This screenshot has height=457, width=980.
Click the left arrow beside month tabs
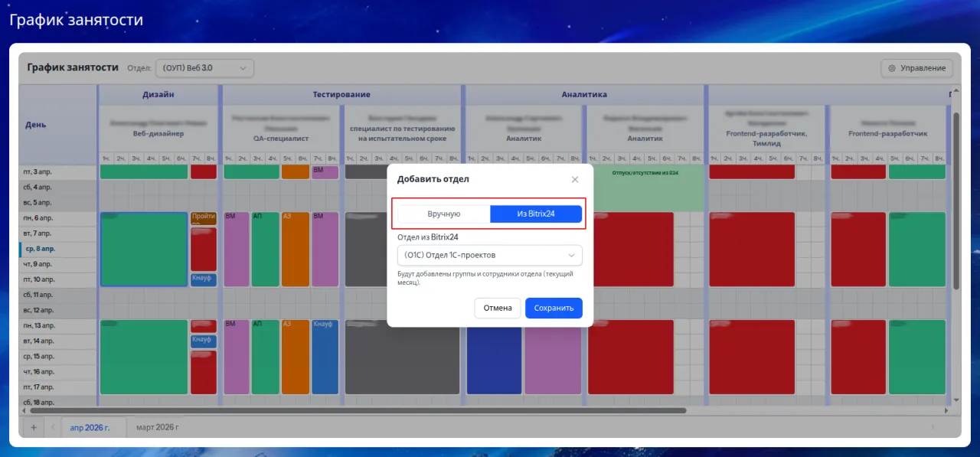tap(53, 427)
